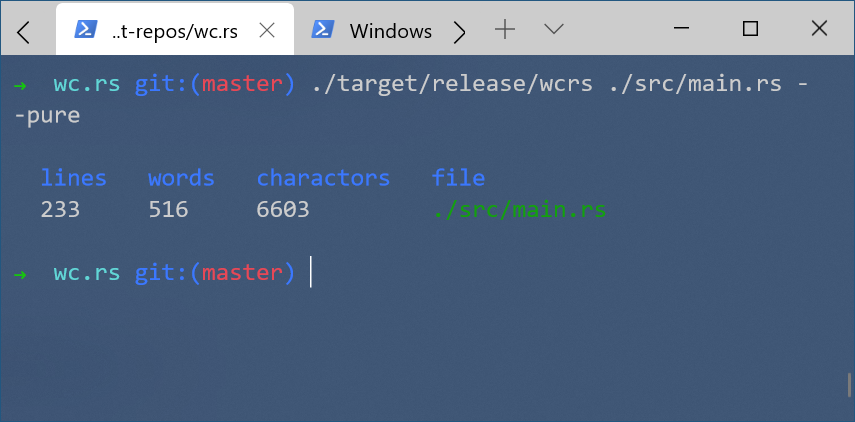Close the ..t-repos/wc.rs tab
This screenshot has height=422, width=855.
[x=267, y=31]
